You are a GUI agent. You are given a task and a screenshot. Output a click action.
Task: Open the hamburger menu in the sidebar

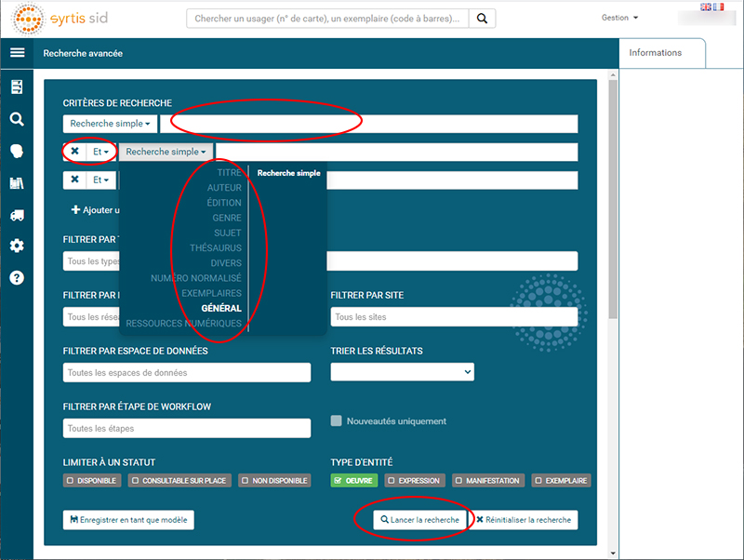pos(17,53)
